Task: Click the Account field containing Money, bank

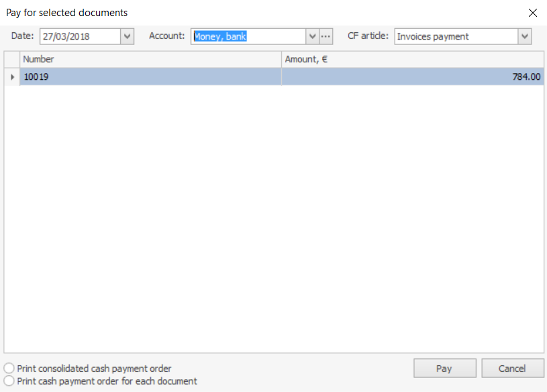Action: (x=248, y=36)
